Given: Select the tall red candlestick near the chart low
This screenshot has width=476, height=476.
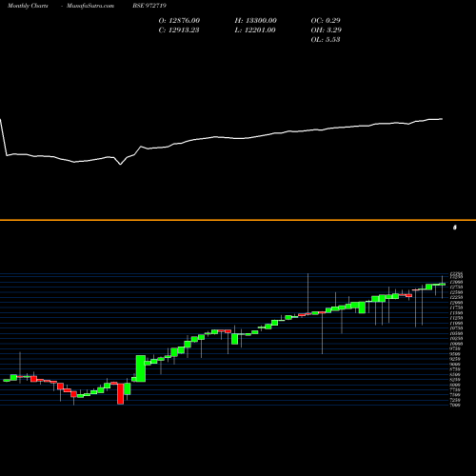Looking at the screenshot, I should (121, 394).
